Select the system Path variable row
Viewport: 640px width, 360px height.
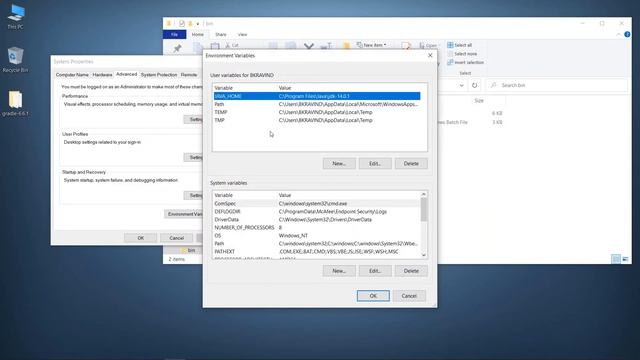(317, 244)
